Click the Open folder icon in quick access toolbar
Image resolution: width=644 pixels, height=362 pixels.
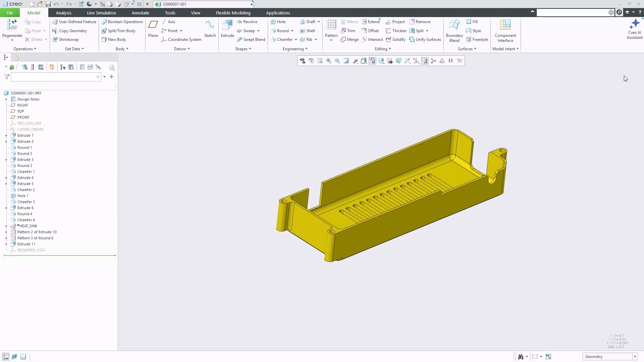pyautogui.click(x=40, y=4)
